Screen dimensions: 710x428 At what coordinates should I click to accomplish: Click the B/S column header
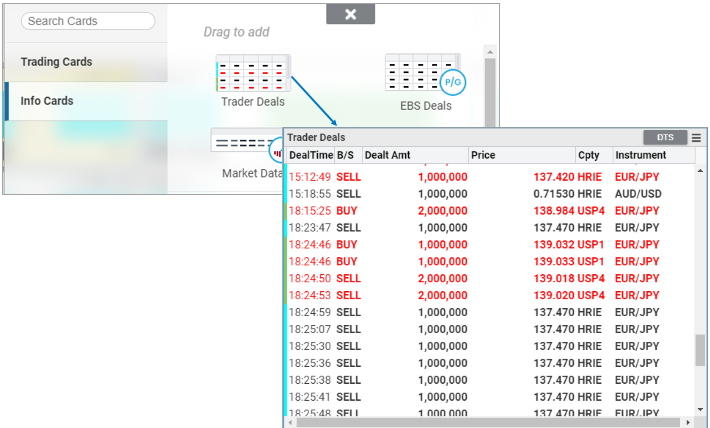click(345, 155)
